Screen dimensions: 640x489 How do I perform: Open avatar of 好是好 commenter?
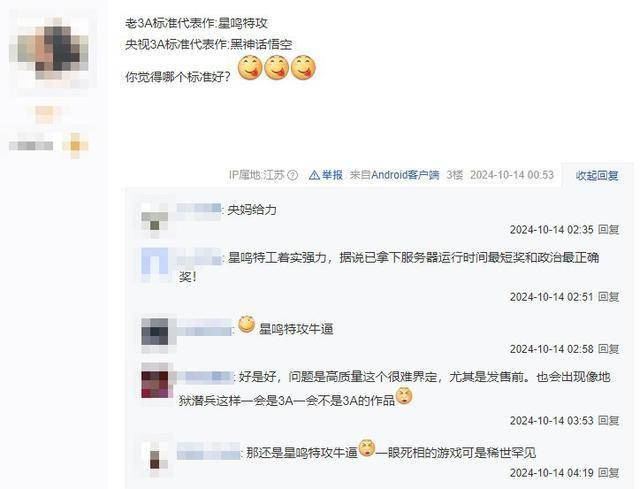tap(155, 380)
